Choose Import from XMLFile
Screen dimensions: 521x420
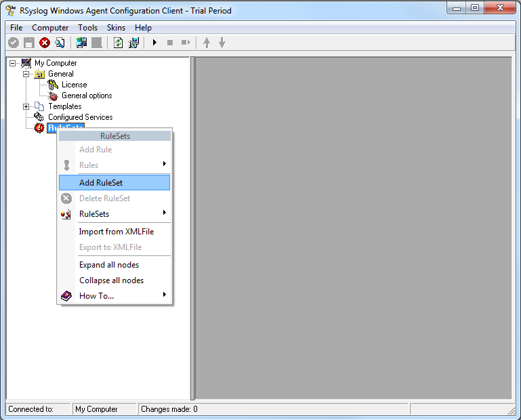pyautogui.click(x=114, y=232)
